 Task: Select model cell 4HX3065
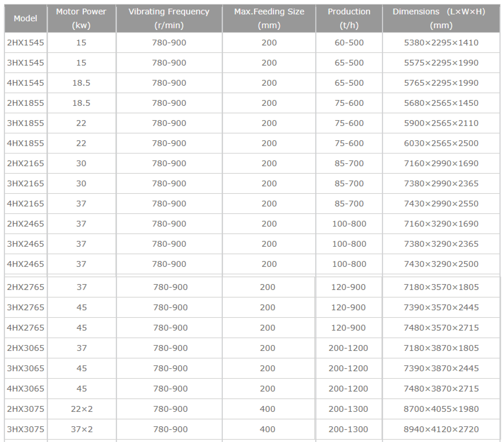pyautogui.click(x=25, y=389)
